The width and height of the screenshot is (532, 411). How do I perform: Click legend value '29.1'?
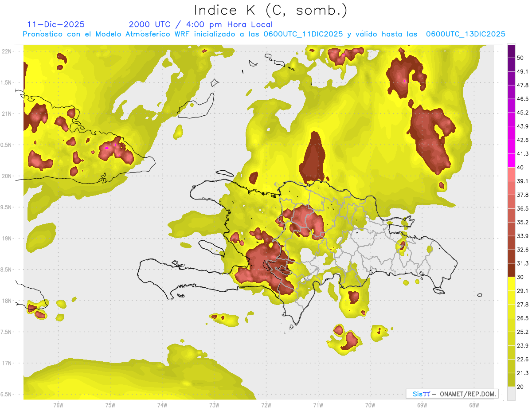point(523,291)
